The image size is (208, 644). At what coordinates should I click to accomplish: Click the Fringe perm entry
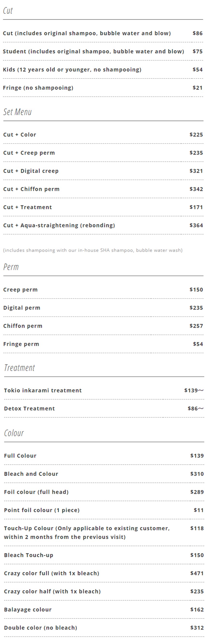tap(21, 344)
